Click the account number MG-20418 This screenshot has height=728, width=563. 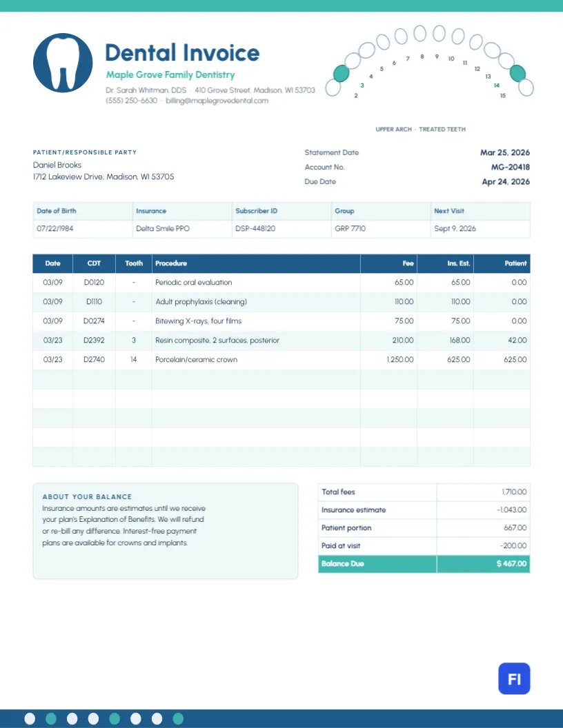pos(511,167)
